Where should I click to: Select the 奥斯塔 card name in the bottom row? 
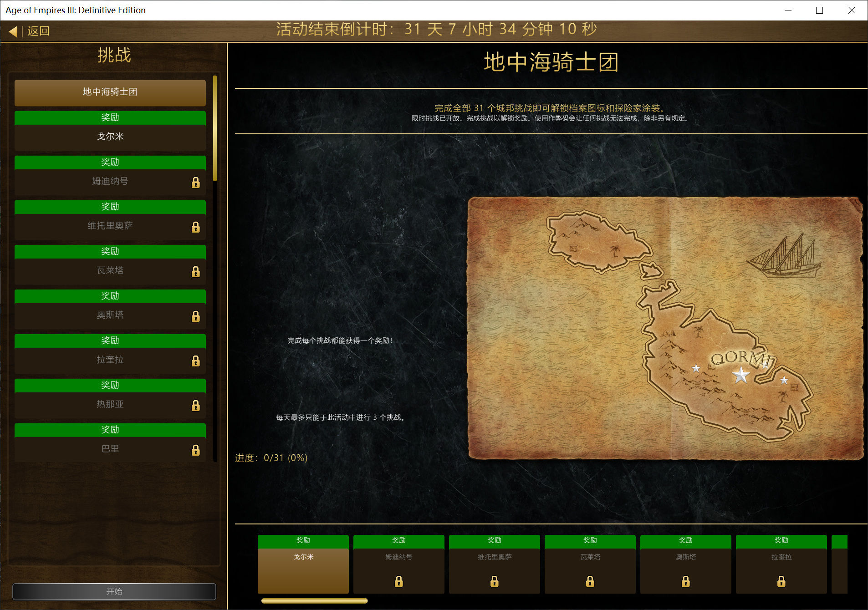(686, 557)
